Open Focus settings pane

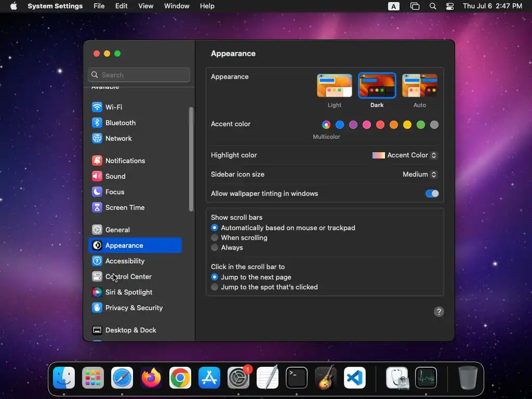tap(135, 192)
